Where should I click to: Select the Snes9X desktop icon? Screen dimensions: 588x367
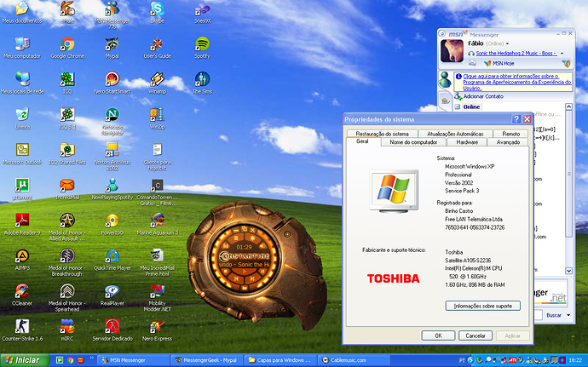click(202, 12)
